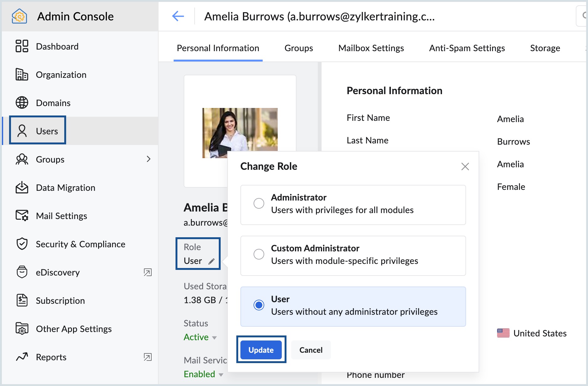
Task: Click the Burrows last name value
Action: pyautogui.click(x=513, y=142)
